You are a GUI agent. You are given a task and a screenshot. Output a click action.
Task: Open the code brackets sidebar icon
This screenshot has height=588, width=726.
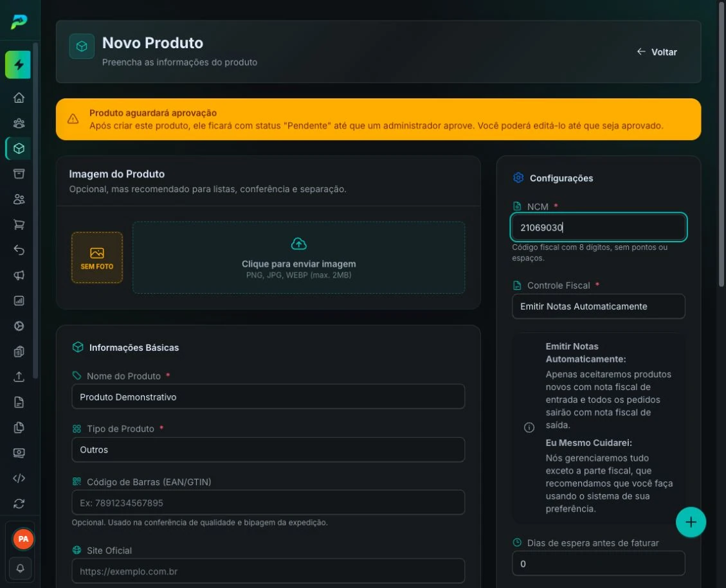click(19, 478)
